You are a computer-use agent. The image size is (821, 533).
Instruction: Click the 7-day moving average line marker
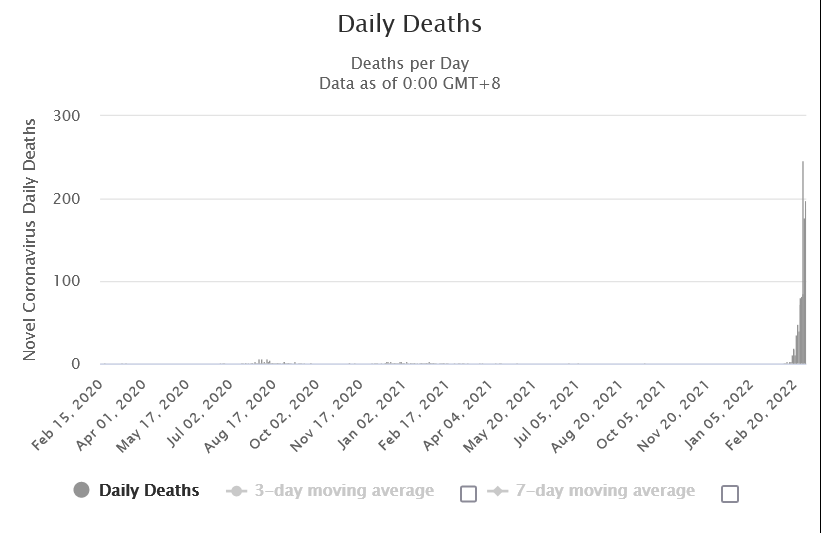[497, 491]
